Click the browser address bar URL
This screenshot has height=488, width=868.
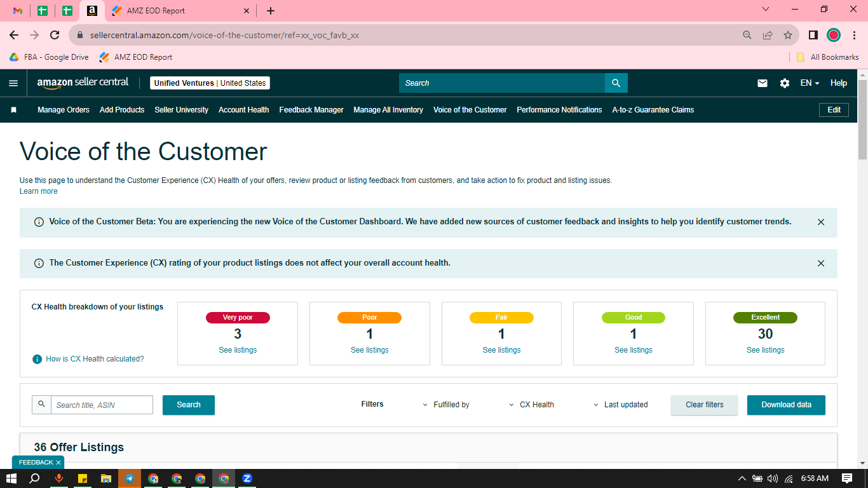(224, 36)
